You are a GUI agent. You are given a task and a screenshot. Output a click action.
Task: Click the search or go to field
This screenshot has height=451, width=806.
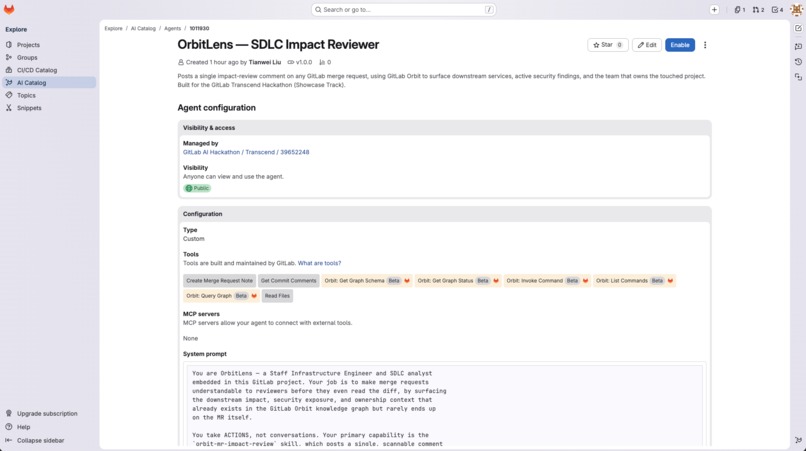coord(404,10)
